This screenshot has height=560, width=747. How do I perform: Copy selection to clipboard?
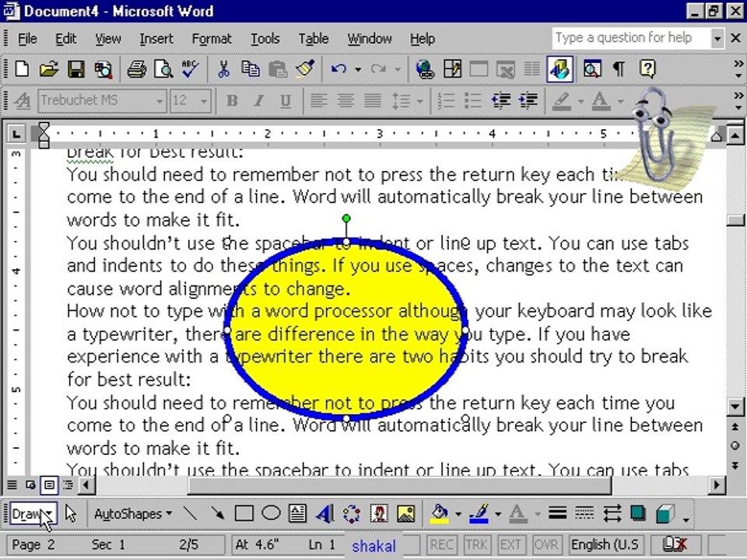(250, 69)
